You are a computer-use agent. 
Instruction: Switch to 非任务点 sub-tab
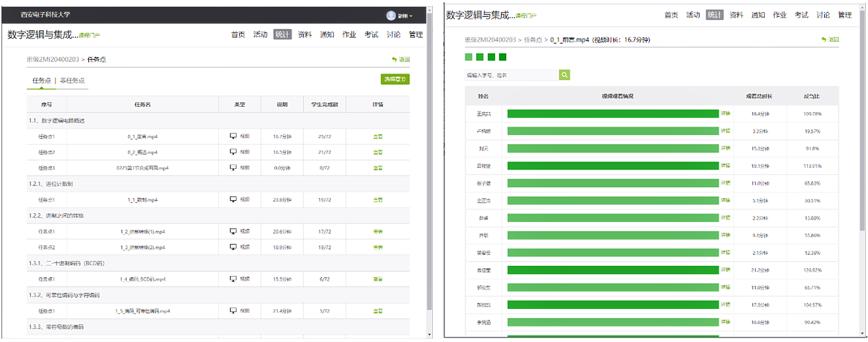coord(72,81)
